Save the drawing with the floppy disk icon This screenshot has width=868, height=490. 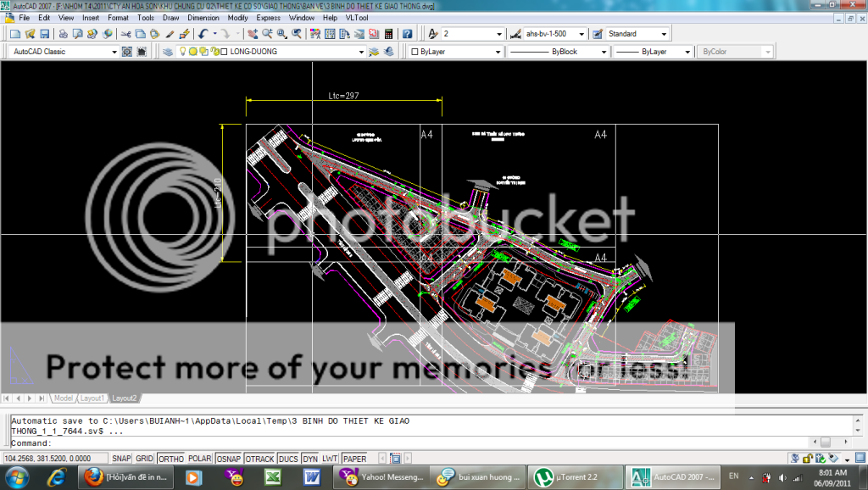coord(44,34)
